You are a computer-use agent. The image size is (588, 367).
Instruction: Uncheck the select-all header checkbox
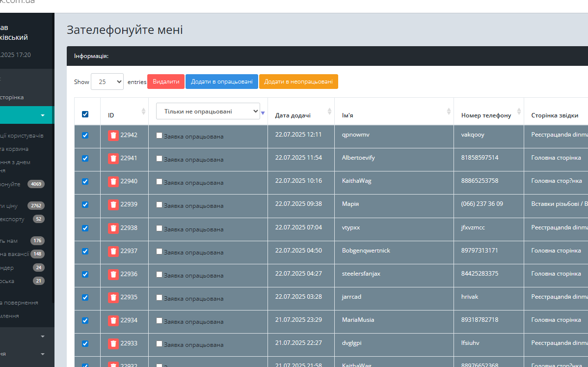(x=85, y=114)
